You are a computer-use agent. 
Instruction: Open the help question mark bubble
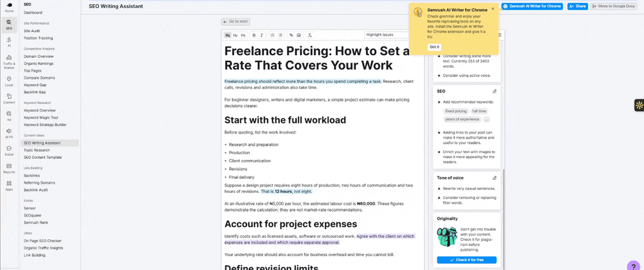(x=633, y=266)
